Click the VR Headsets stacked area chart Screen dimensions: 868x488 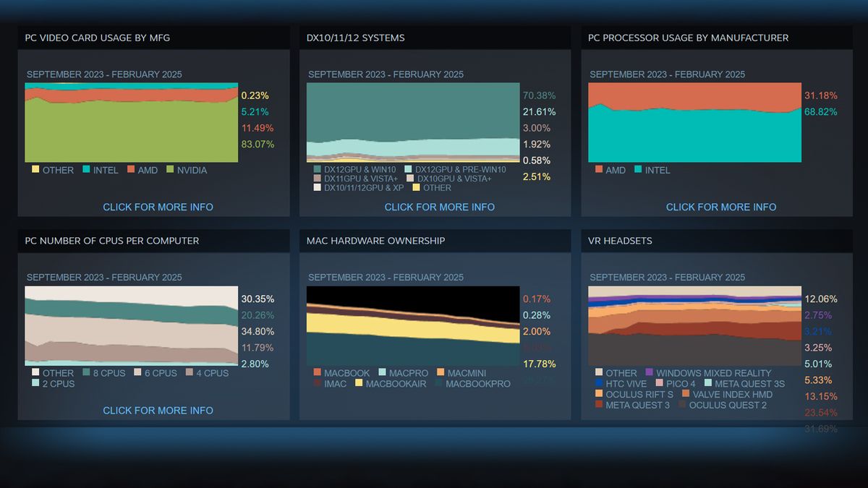tap(694, 325)
